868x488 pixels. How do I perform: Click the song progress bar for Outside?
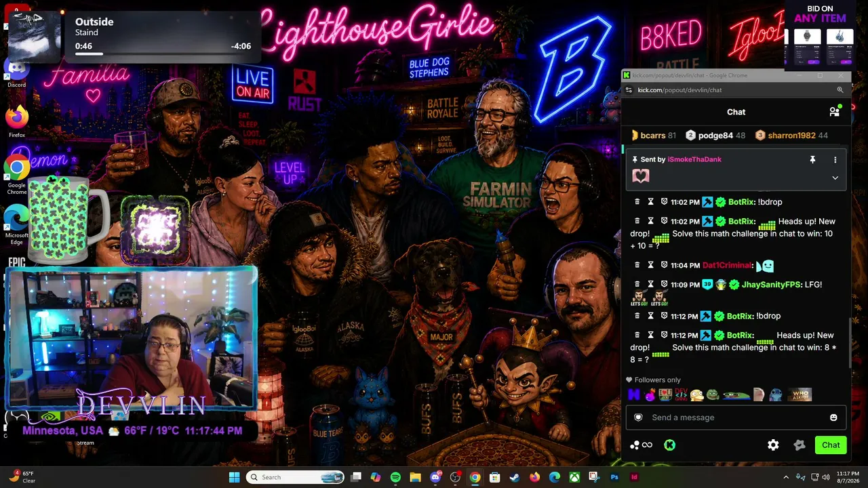pyautogui.click(x=163, y=54)
